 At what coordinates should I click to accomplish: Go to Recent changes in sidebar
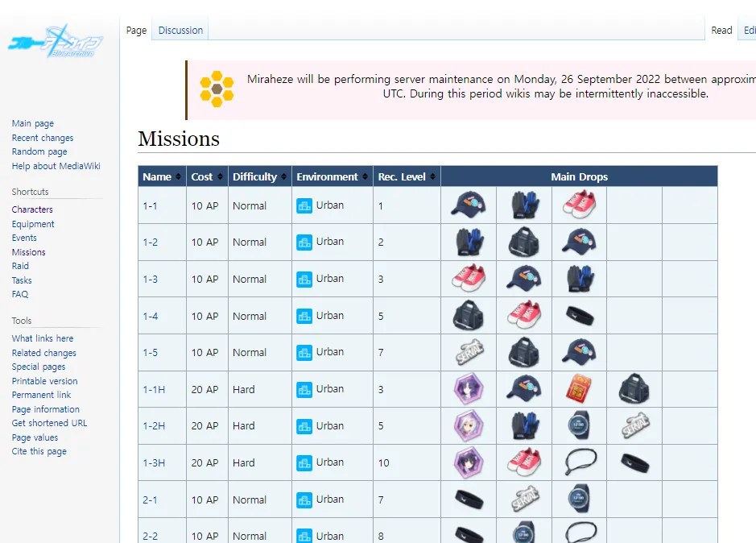tap(43, 138)
